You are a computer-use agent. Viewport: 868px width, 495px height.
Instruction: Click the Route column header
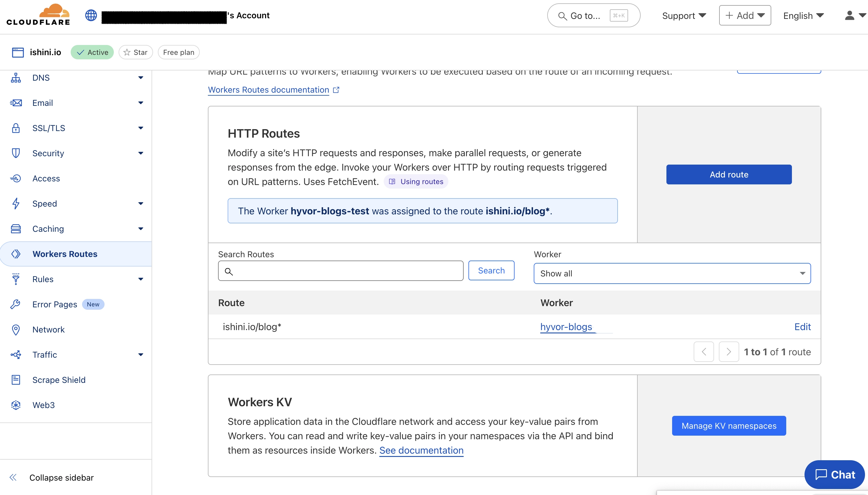(231, 303)
